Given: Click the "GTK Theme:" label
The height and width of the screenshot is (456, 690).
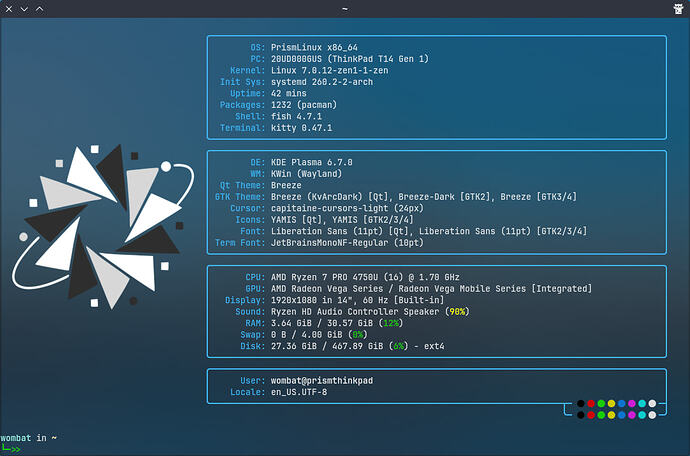Looking at the screenshot, I should coord(240,197).
